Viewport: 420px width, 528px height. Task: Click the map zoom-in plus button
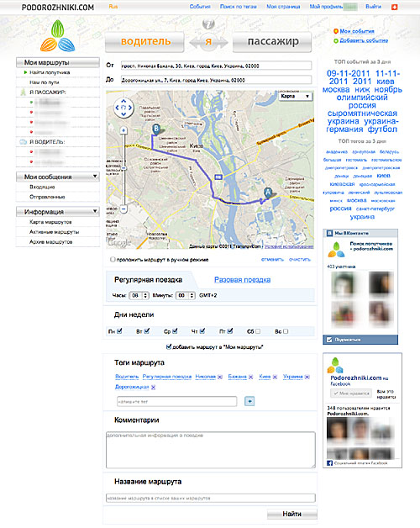point(123,130)
